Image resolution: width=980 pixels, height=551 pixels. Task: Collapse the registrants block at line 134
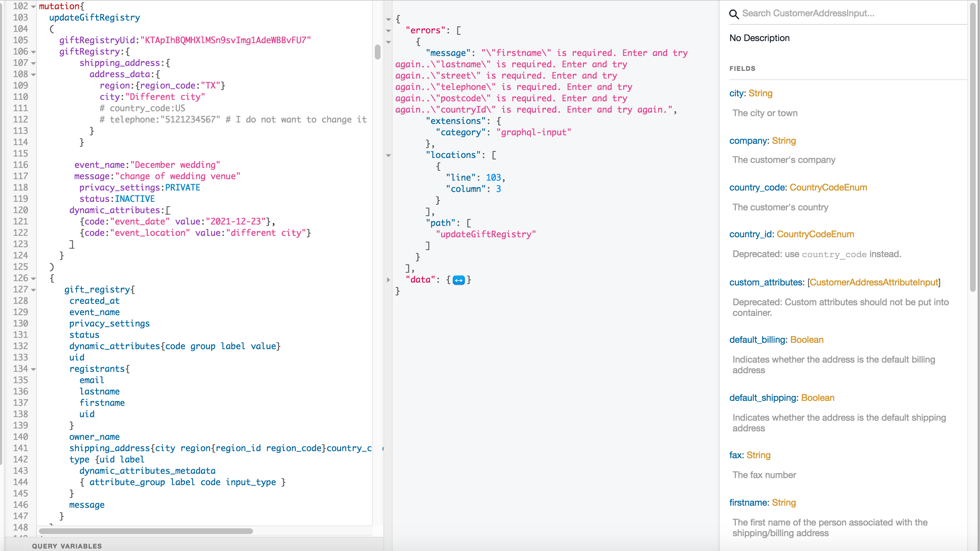pos(33,369)
